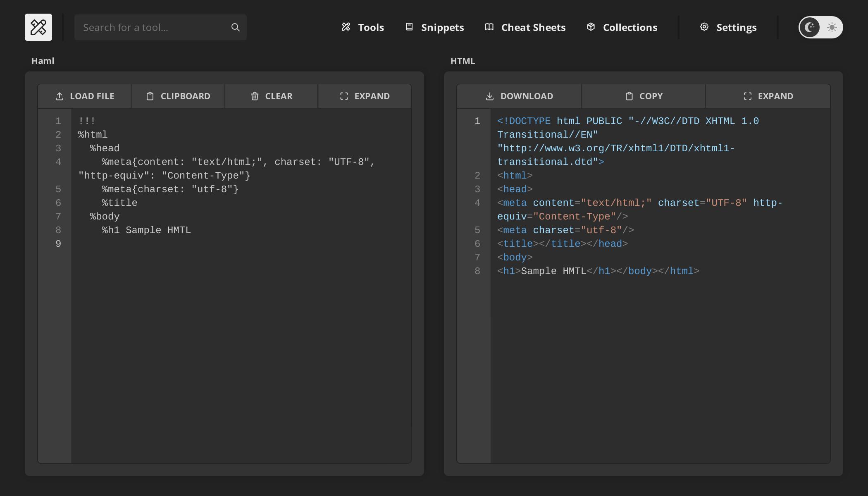
Task: Click the '<html>' line in HTML output
Action: [x=515, y=176]
